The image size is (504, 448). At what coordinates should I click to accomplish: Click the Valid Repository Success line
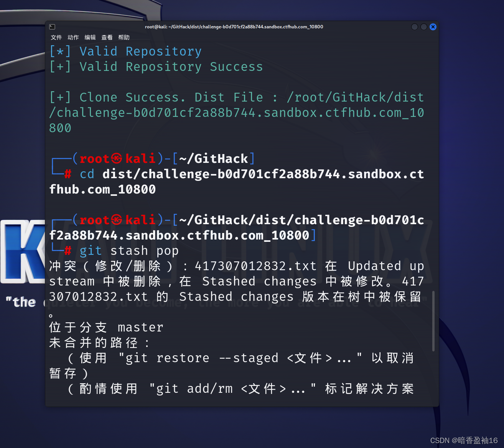[156, 66]
